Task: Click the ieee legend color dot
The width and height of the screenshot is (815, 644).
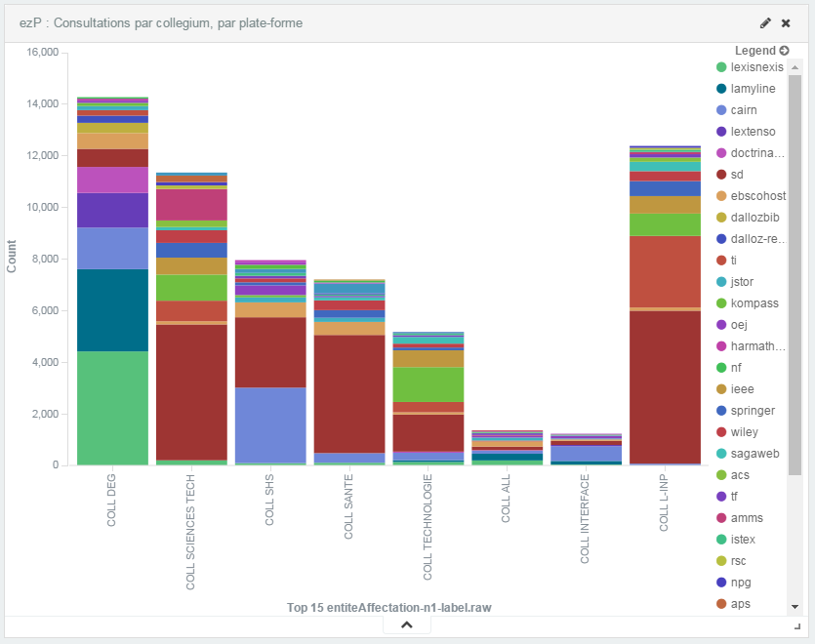Action: (721, 389)
